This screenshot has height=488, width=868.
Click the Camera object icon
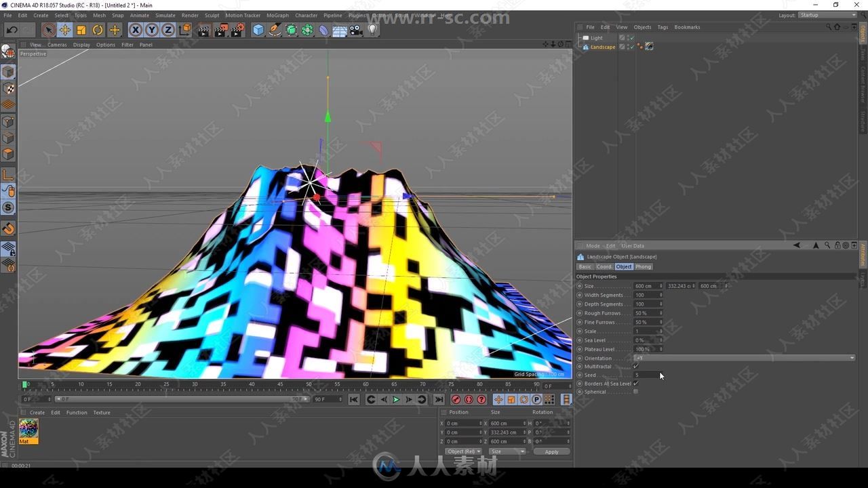pos(356,30)
